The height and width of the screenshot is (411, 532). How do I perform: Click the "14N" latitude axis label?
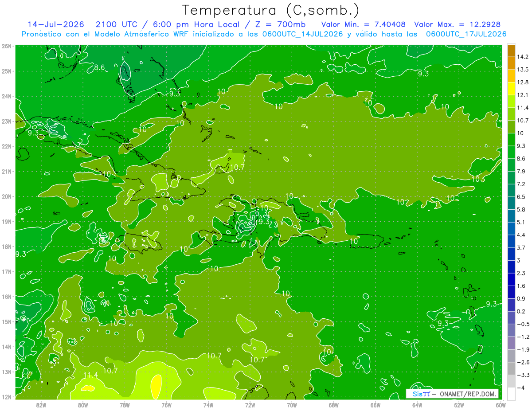[x=7, y=347]
